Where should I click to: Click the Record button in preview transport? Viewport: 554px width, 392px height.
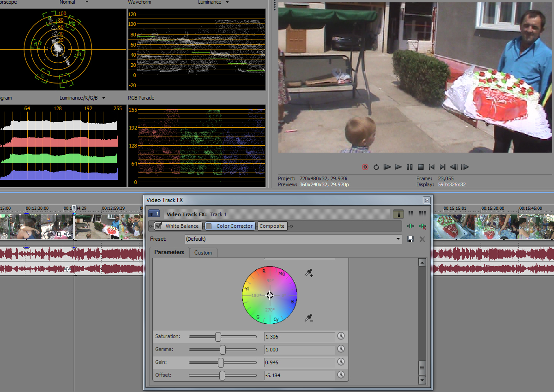tap(365, 167)
